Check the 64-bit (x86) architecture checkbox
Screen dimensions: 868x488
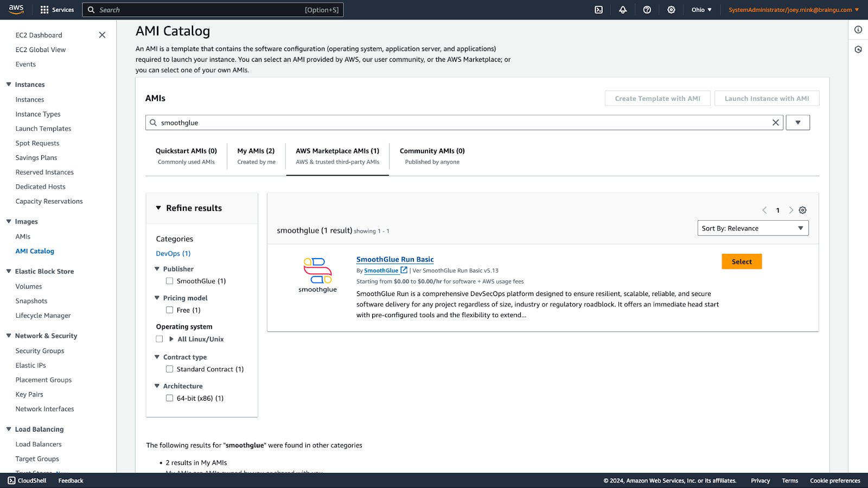tap(169, 398)
